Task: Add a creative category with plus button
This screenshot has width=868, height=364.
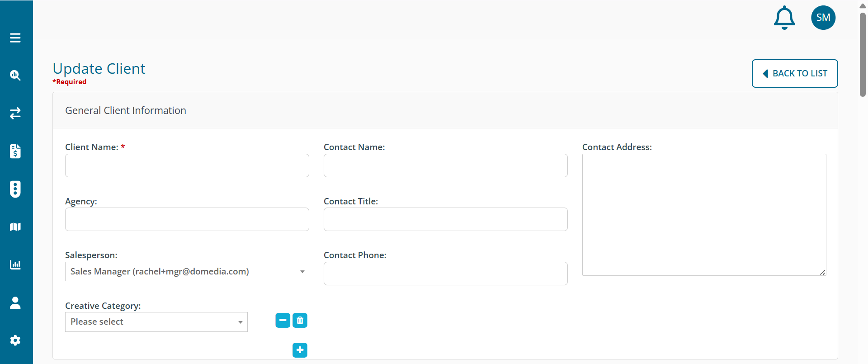Action: click(x=300, y=350)
